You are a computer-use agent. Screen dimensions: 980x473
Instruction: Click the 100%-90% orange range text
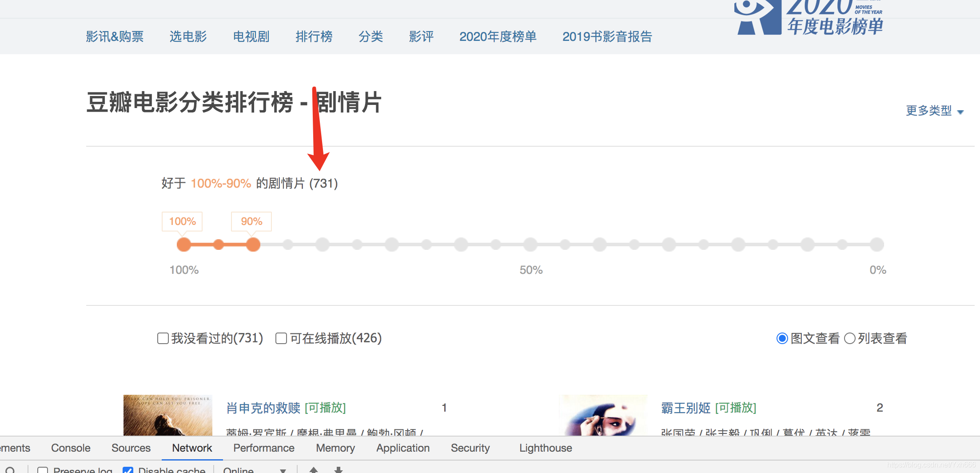coord(221,183)
